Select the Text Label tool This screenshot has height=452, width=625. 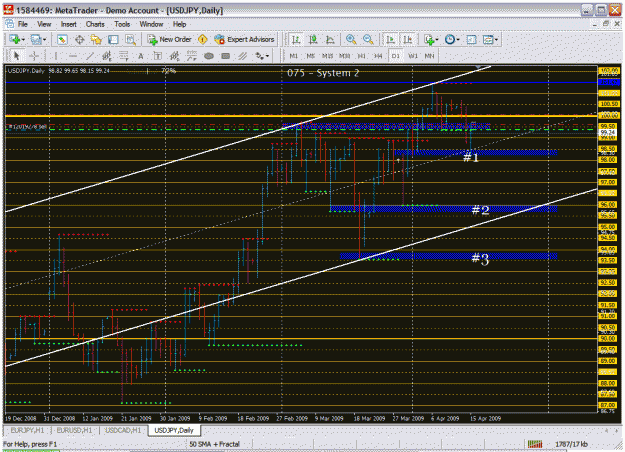[158, 56]
